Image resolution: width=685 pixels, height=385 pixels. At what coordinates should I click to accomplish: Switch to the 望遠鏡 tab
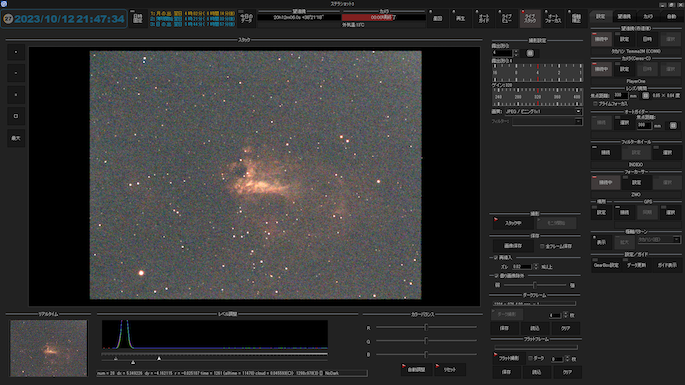[624, 16]
